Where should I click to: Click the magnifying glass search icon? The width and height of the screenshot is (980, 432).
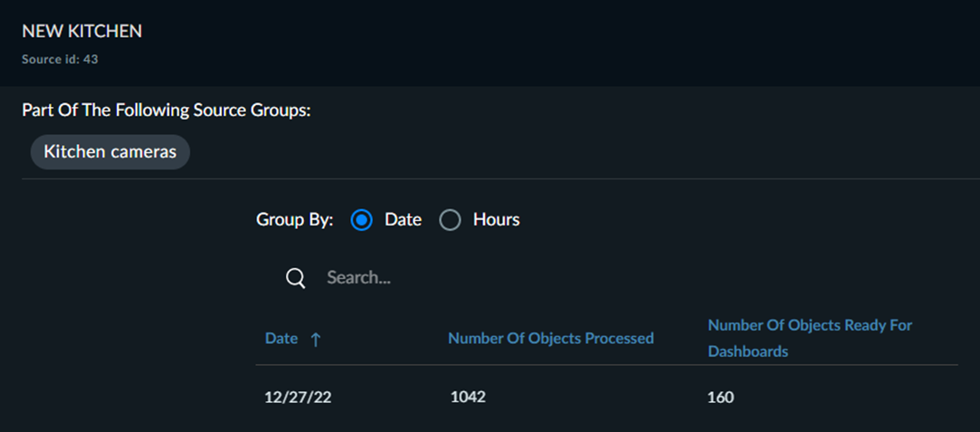296,278
